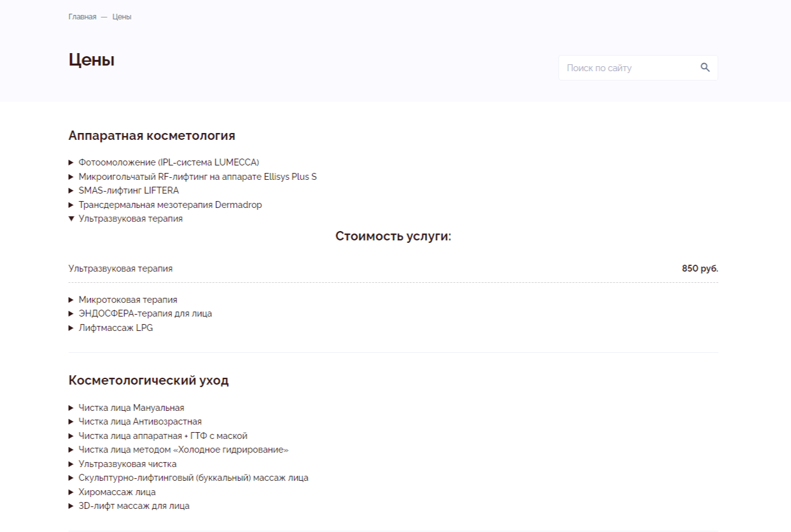Go to 'Главная' breadcrumb link

tap(82, 17)
